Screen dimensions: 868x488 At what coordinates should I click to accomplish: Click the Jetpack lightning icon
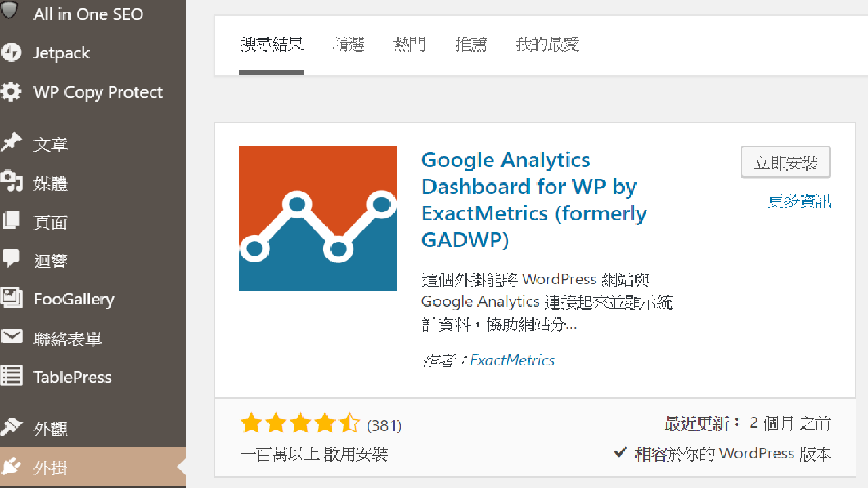click(x=11, y=53)
